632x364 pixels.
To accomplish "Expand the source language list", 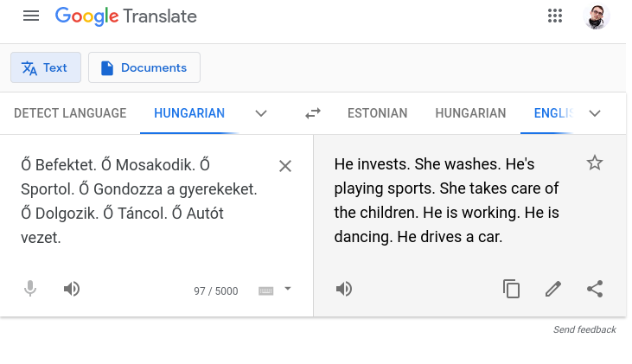I will [261, 113].
